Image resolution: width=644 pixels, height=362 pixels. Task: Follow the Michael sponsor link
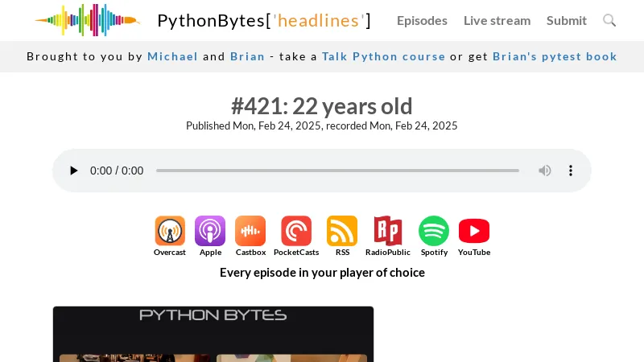pyautogui.click(x=172, y=56)
